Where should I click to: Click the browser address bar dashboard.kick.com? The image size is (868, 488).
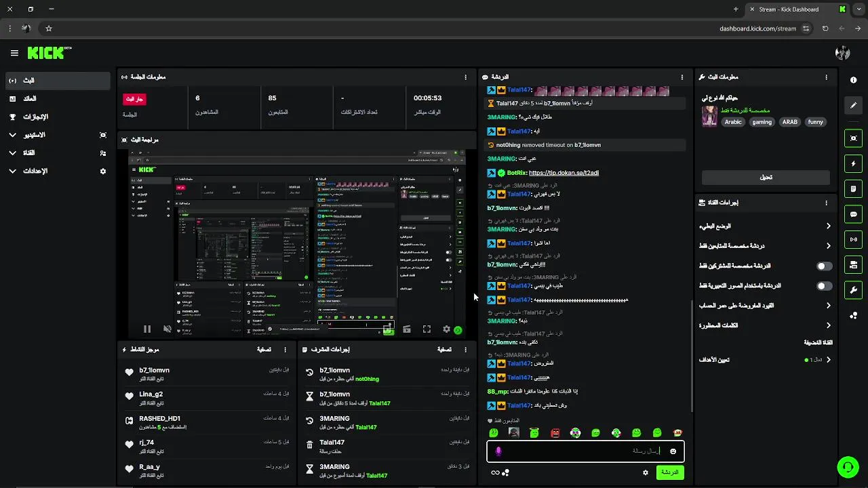pos(757,28)
